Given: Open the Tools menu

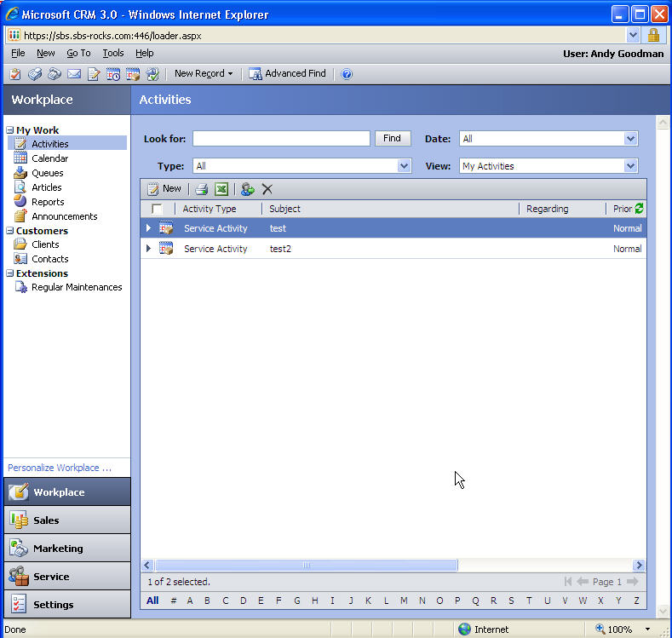Looking at the screenshot, I should (113, 53).
